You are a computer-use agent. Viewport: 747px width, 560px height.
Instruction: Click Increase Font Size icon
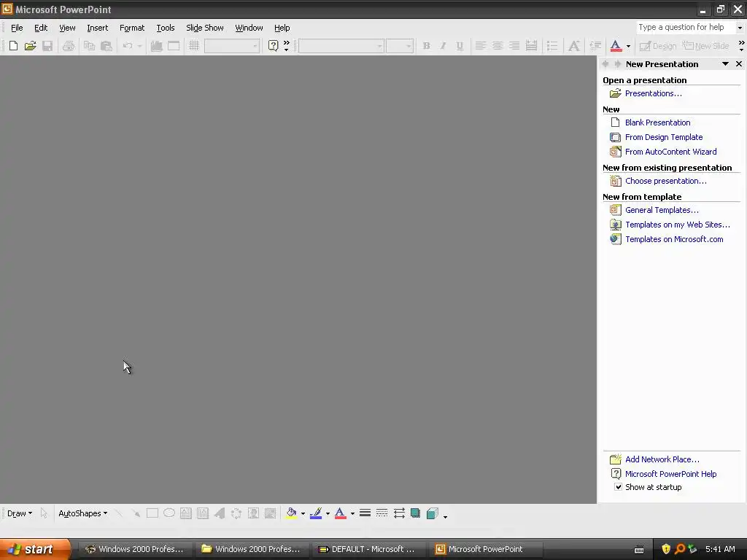tap(573, 46)
